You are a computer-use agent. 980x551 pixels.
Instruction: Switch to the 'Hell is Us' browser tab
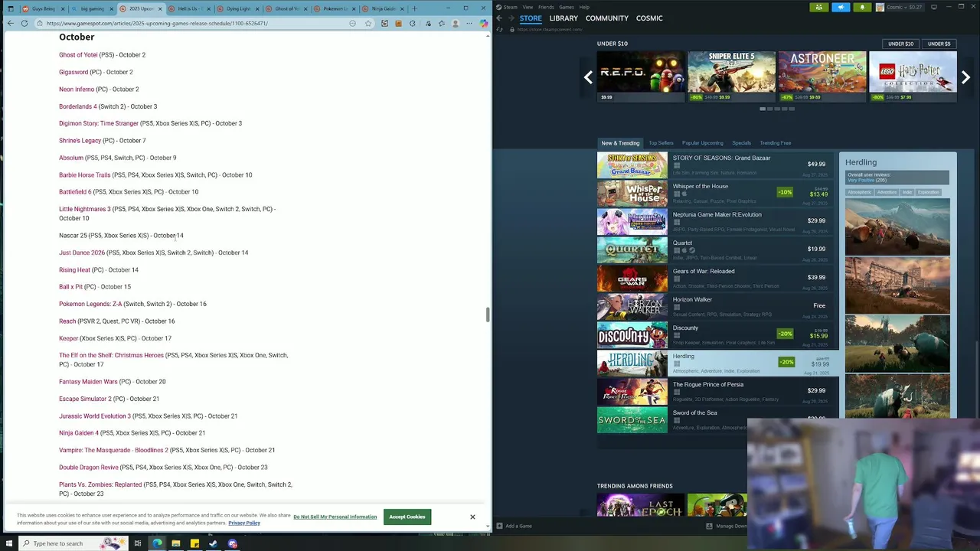point(189,8)
